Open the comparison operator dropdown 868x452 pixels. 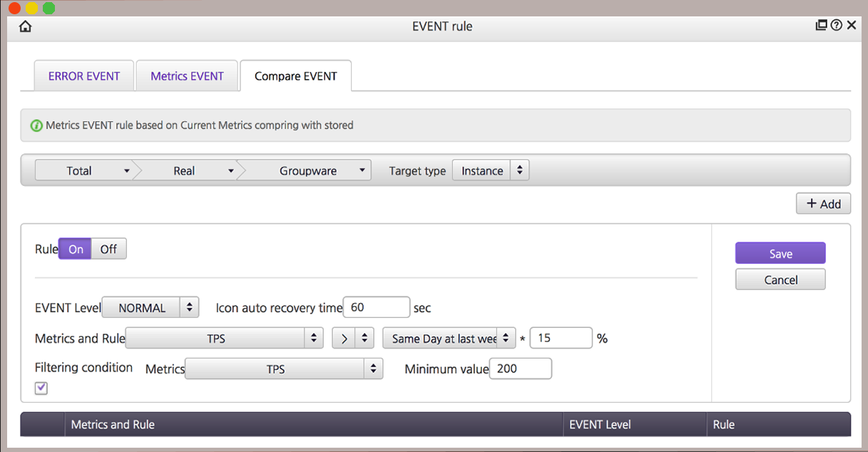pos(353,339)
